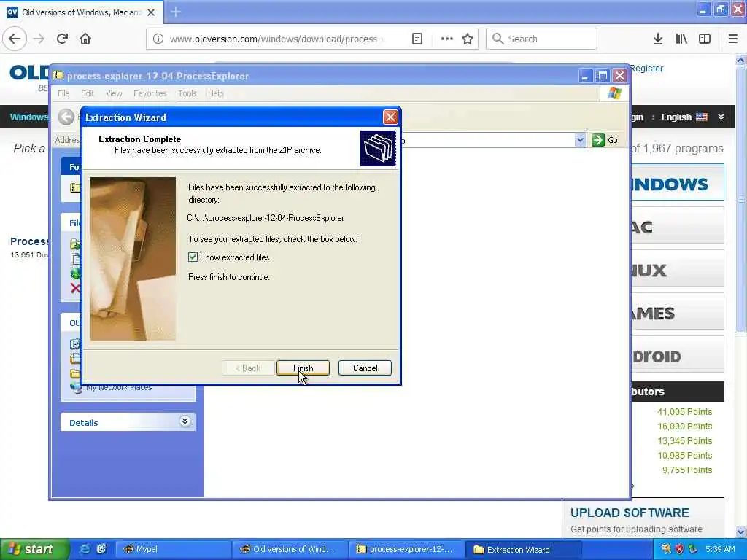This screenshot has height=560, width=747.
Task: Click Cancel in the Extraction Wizard
Action: click(365, 367)
